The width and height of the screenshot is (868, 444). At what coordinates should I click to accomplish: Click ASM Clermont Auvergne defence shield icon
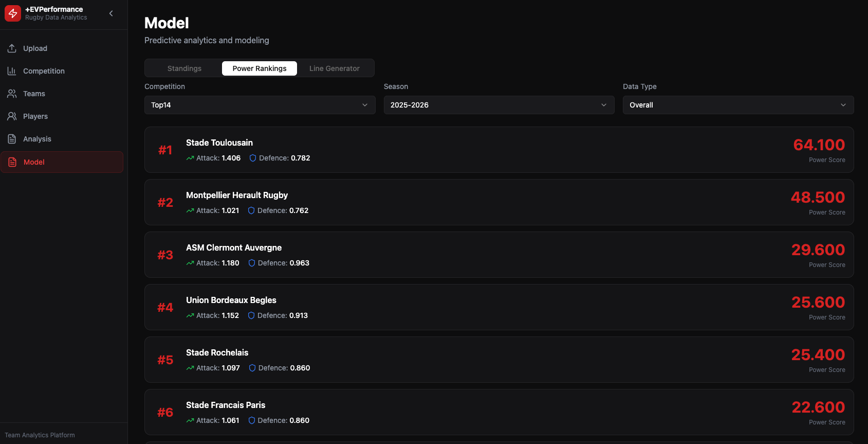(252, 263)
